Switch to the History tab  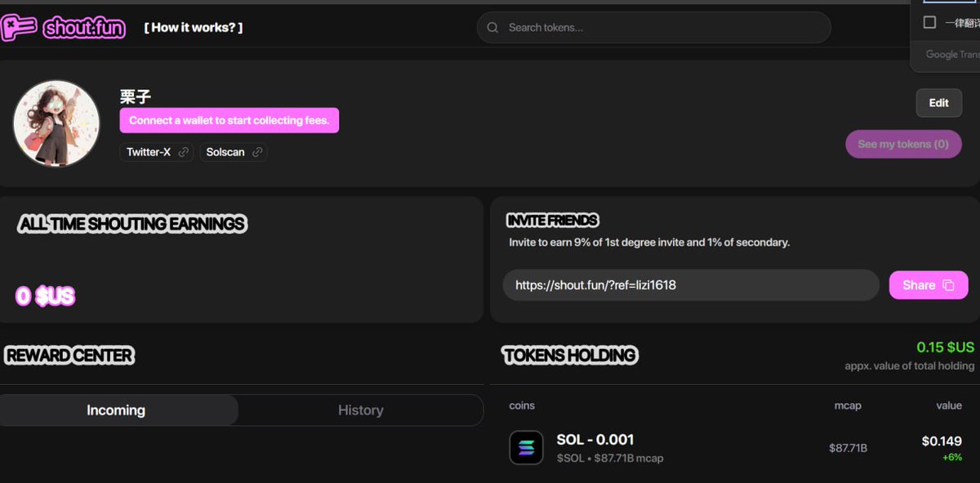coord(360,410)
